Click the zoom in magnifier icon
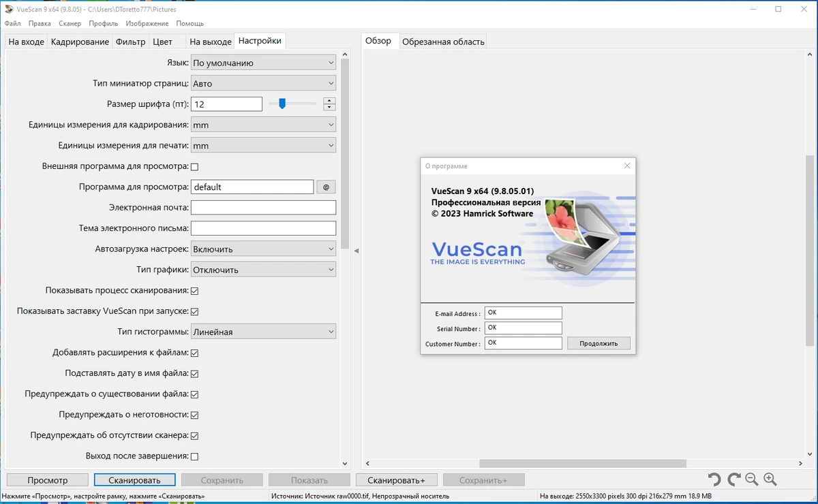This screenshot has width=818, height=504. [770, 479]
